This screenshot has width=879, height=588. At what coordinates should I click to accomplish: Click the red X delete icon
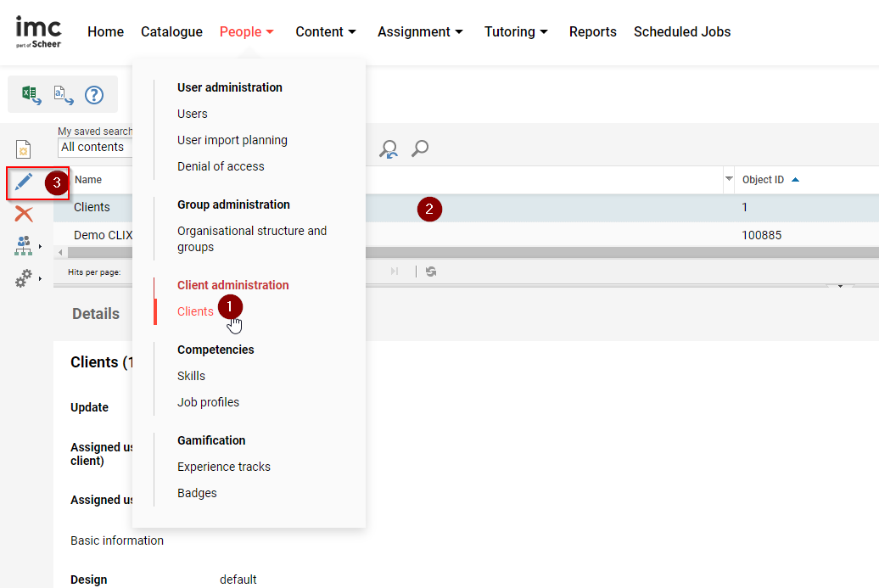pos(24,214)
